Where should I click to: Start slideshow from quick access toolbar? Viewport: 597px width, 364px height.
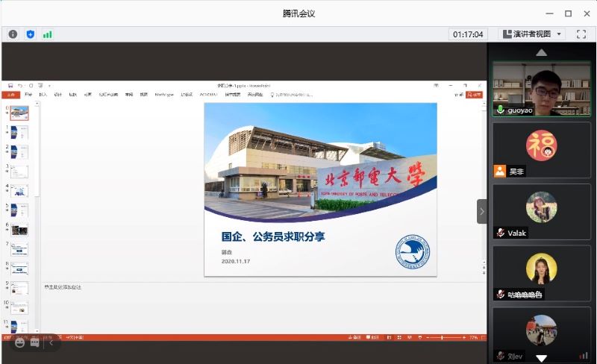click(x=40, y=86)
